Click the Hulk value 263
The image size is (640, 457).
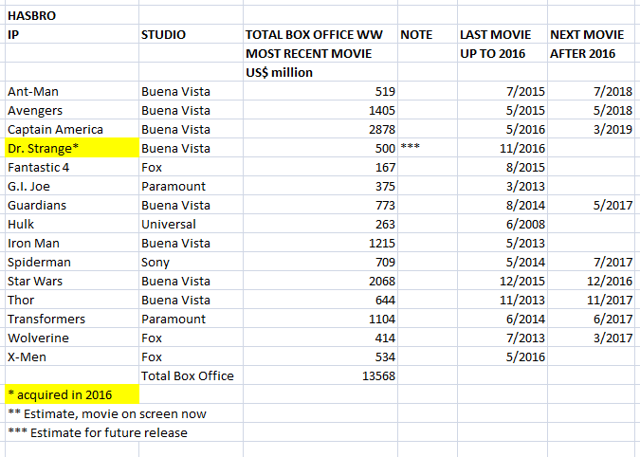point(320,224)
